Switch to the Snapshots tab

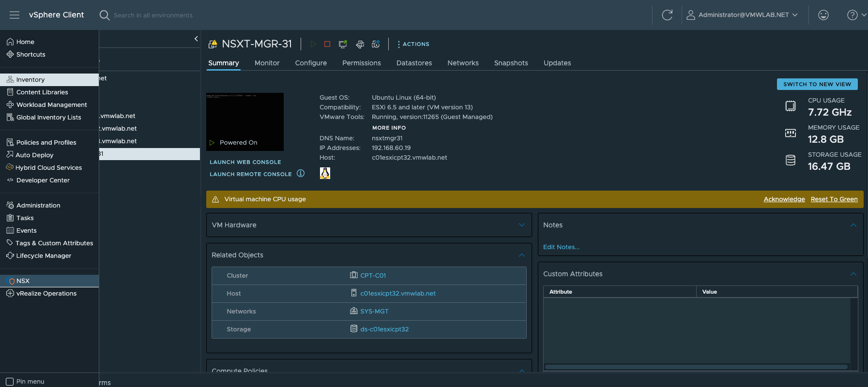(511, 63)
